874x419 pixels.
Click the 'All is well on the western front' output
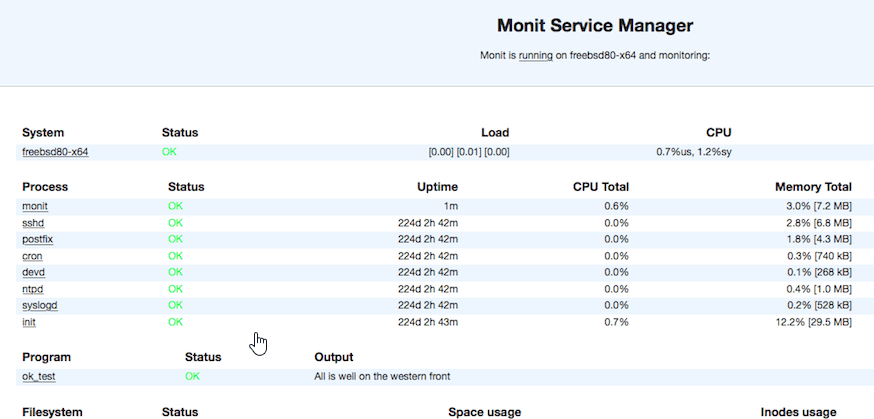click(x=382, y=376)
